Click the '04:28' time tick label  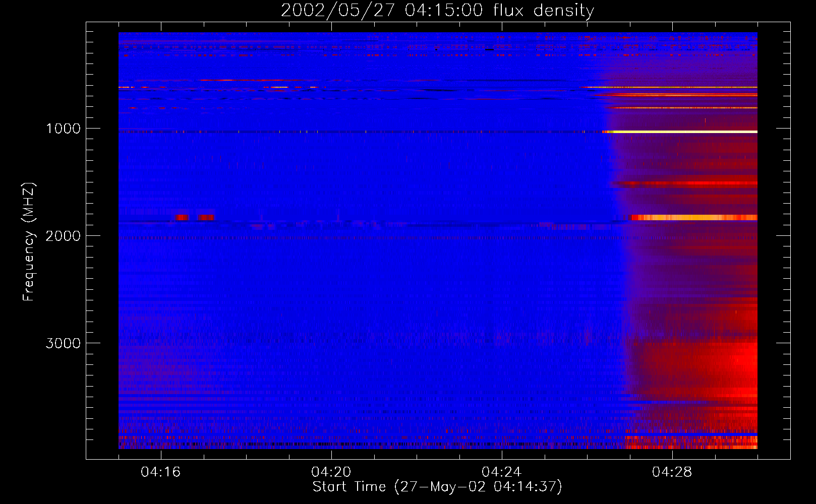coord(672,472)
